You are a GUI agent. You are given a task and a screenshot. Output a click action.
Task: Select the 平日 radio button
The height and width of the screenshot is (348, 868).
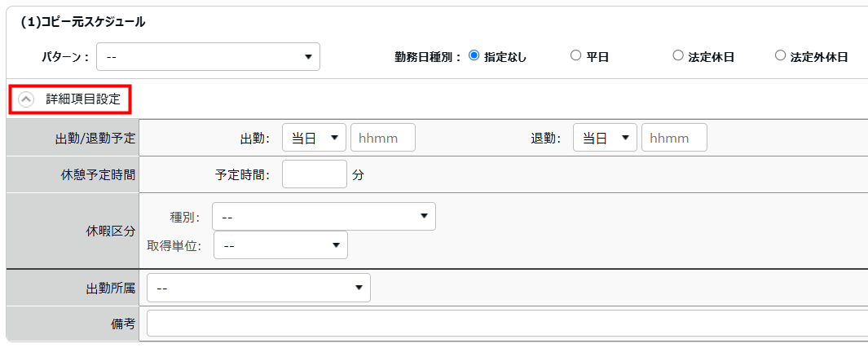point(575,56)
